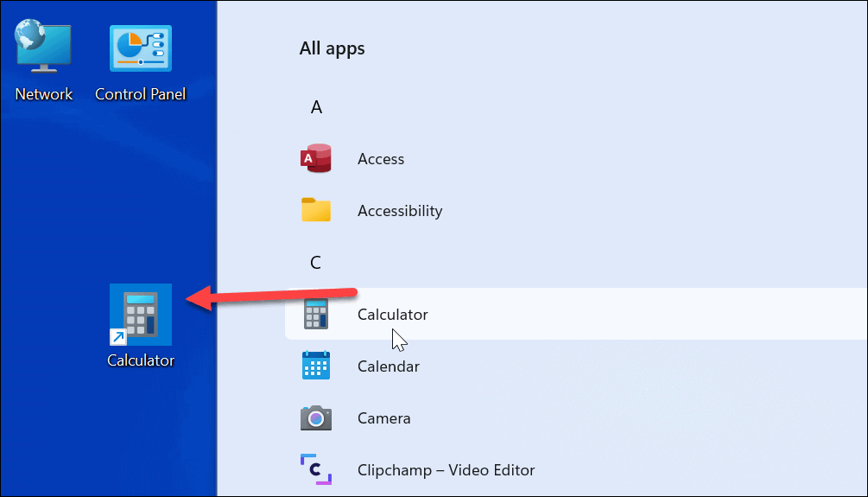The width and height of the screenshot is (868, 497).
Task: Click the Network label under desktop icon
Action: tap(44, 94)
